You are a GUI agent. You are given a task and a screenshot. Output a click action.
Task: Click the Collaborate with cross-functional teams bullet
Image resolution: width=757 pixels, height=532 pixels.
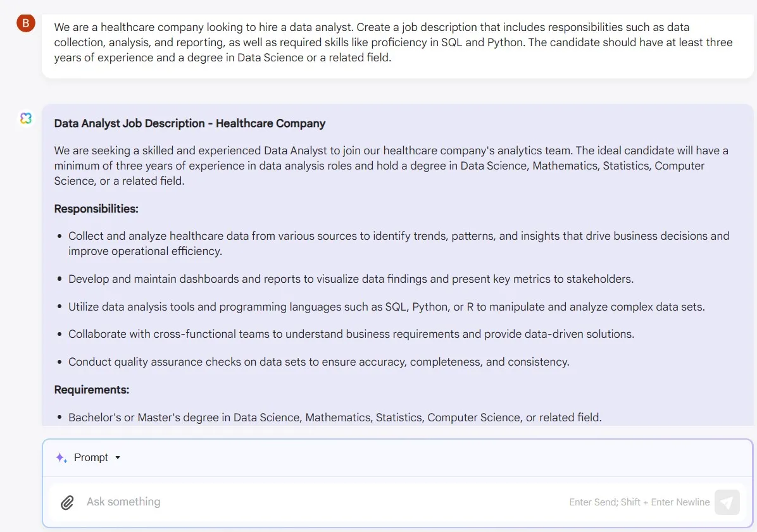(x=351, y=334)
